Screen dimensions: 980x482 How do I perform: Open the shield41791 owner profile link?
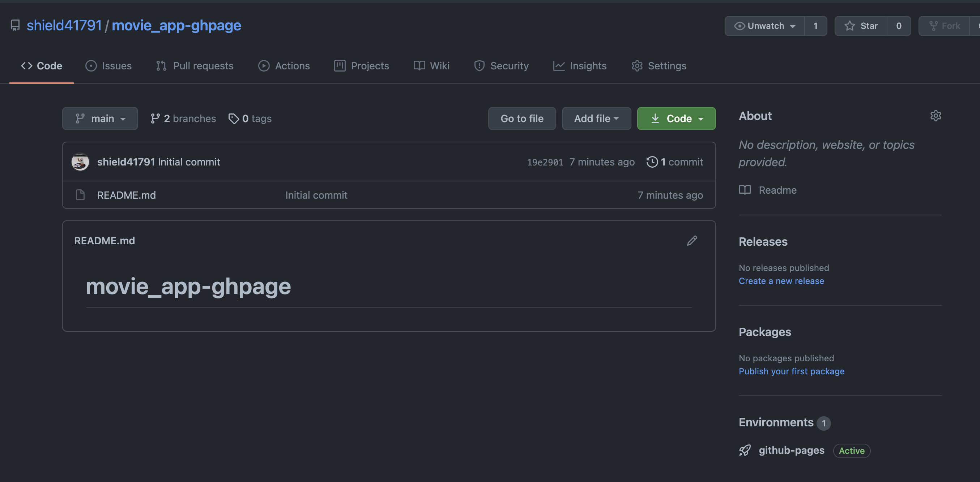point(64,25)
